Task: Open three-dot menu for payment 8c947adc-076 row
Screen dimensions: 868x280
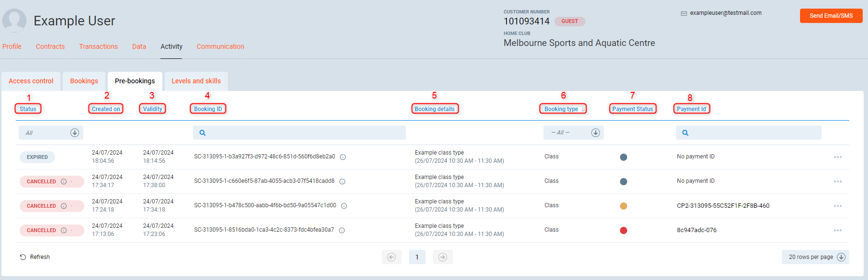Action: 837,230
